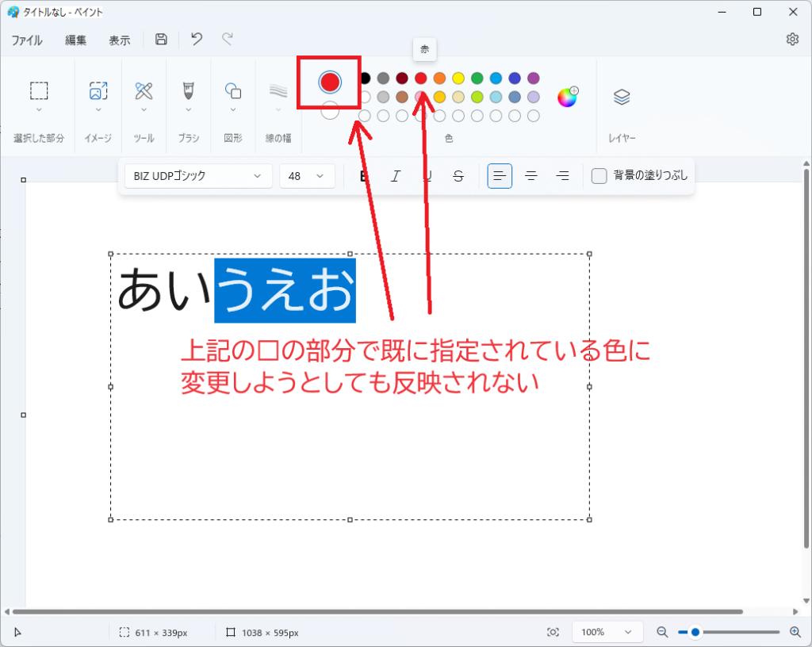The width and height of the screenshot is (812, 647).
Task: Open the 表示 menu
Action: (x=120, y=40)
